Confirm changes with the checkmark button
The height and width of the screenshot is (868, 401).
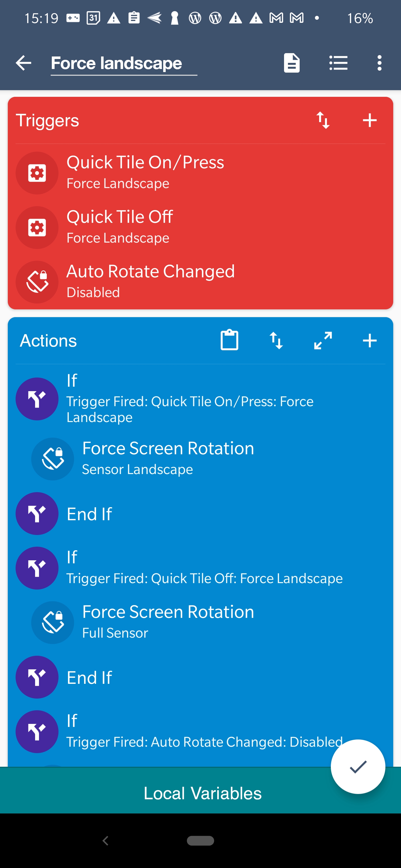358,767
